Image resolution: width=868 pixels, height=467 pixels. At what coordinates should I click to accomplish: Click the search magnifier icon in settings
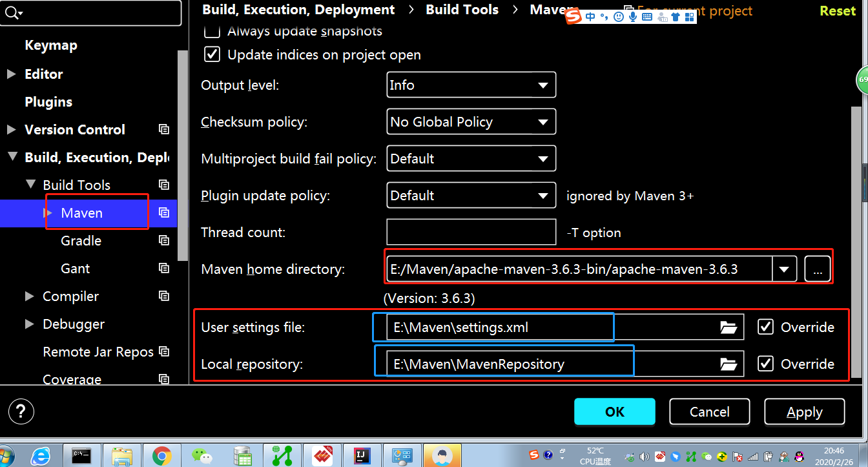(14, 13)
